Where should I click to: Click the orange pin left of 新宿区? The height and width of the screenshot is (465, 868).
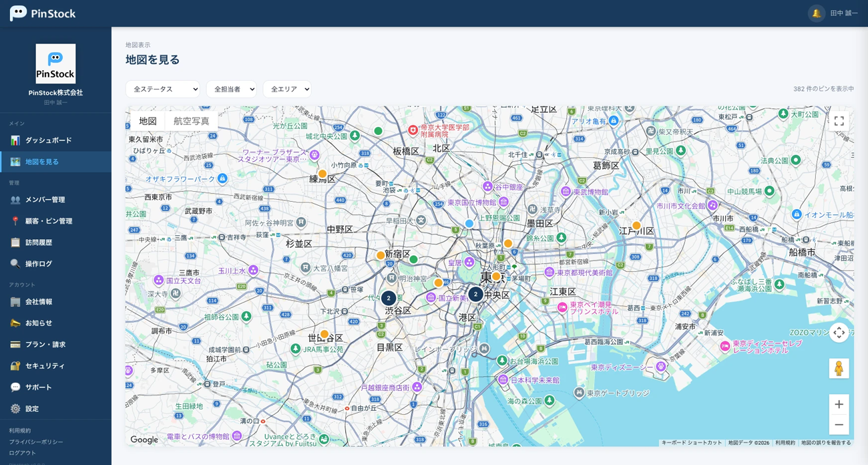381,255
